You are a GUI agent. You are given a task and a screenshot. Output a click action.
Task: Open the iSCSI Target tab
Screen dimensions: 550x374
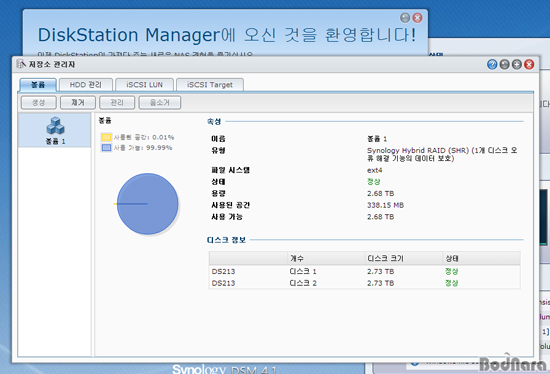point(210,85)
